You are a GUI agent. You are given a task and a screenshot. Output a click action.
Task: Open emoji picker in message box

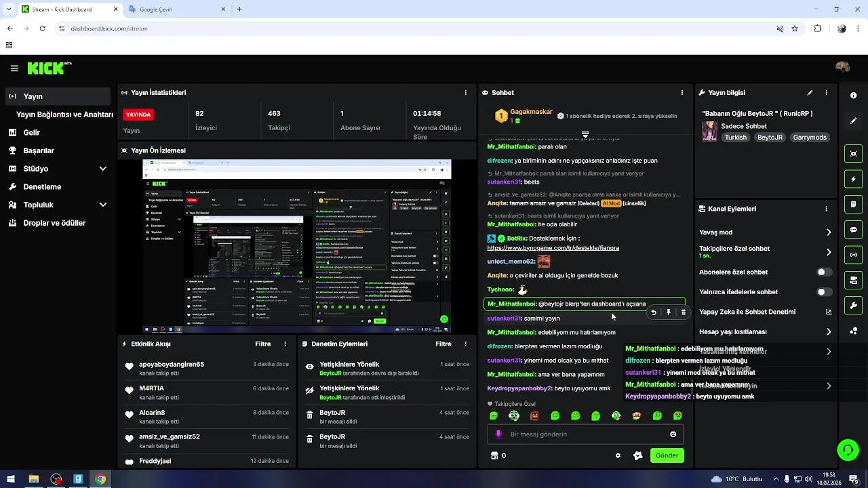click(x=673, y=434)
